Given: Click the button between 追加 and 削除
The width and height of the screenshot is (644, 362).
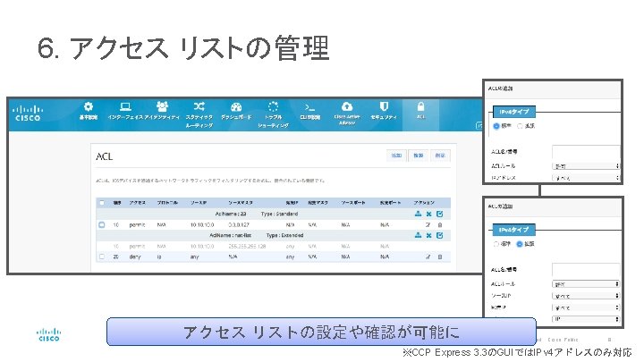Looking at the screenshot, I should pos(419,156).
